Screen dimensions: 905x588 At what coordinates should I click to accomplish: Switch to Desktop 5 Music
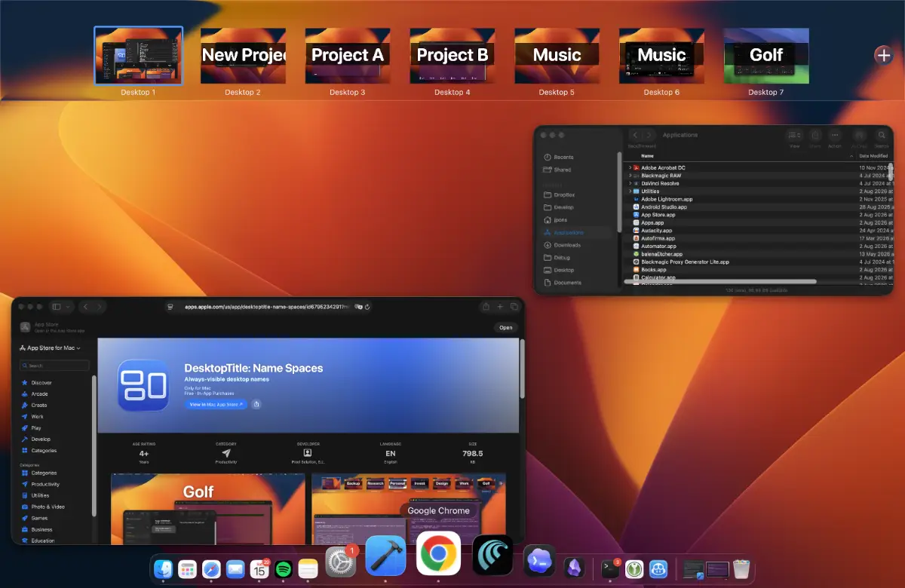tap(557, 56)
